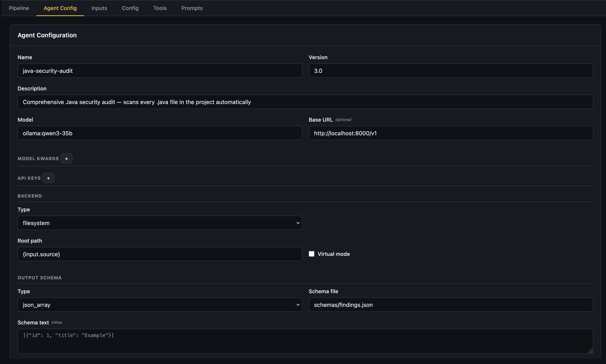Open the backend Type dropdown
Screen dimensions: 606x364
[x=159, y=223]
